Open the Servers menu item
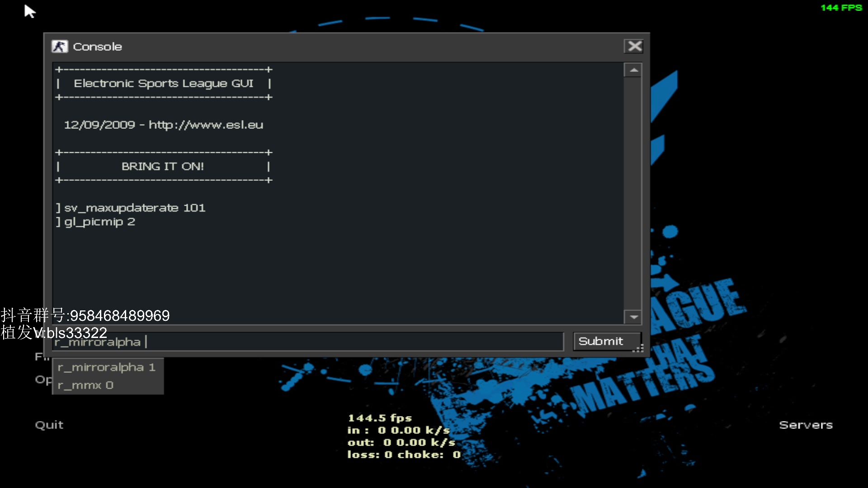This screenshot has width=868, height=488. click(806, 425)
